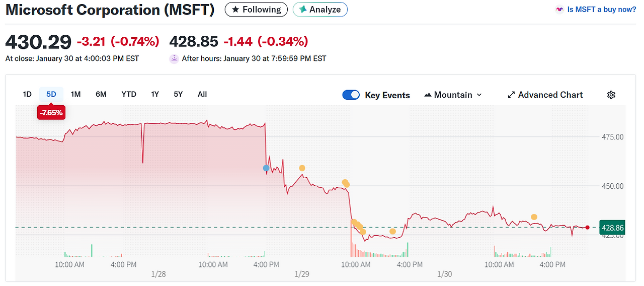The image size is (644, 286).
Task: Open the Is MSFT a buy now link
Action: [601, 10]
